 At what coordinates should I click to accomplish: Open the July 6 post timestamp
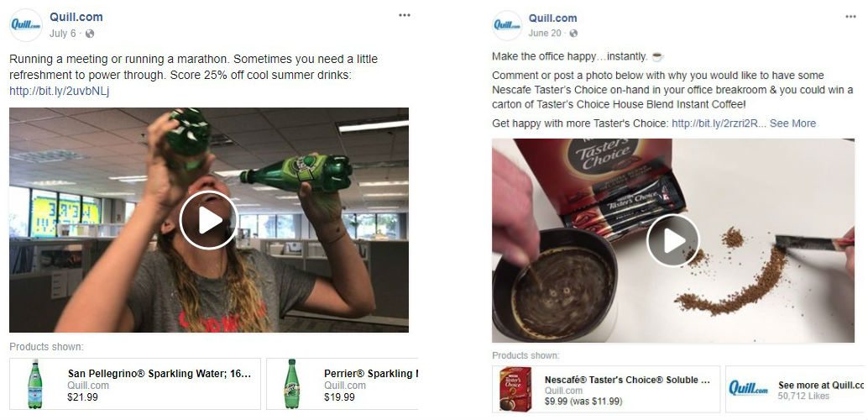pyautogui.click(x=63, y=34)
